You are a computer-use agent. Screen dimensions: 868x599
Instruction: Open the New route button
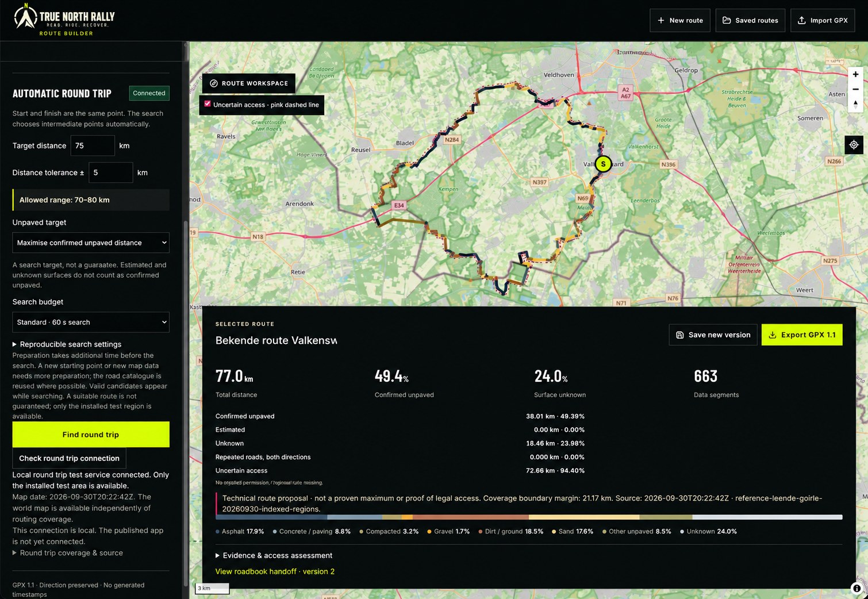(x=680, y=20)
